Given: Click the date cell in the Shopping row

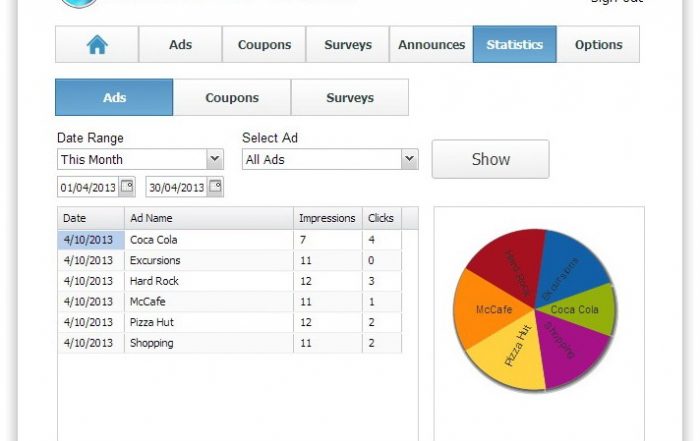Looking at the screenshot, I should coord(91,343).
